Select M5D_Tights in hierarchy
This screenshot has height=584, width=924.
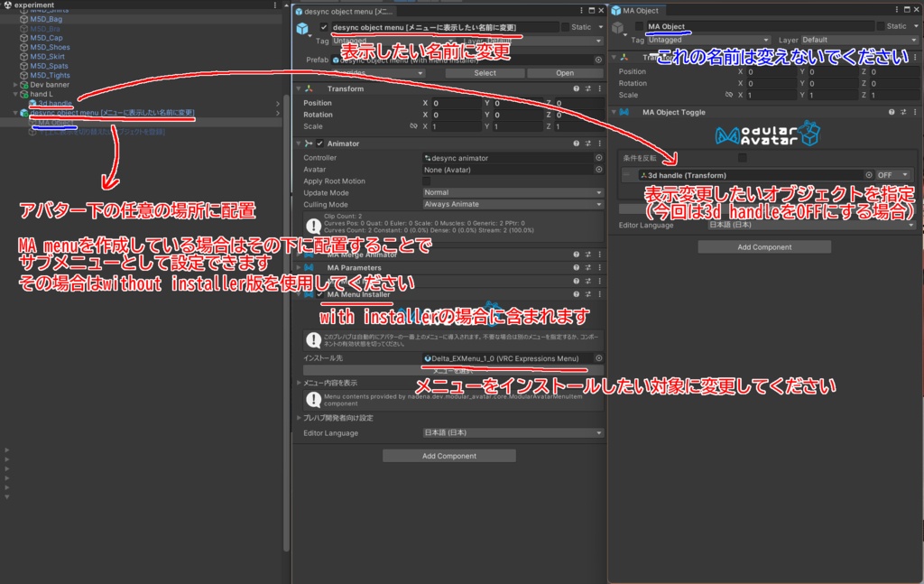[51, 76]
